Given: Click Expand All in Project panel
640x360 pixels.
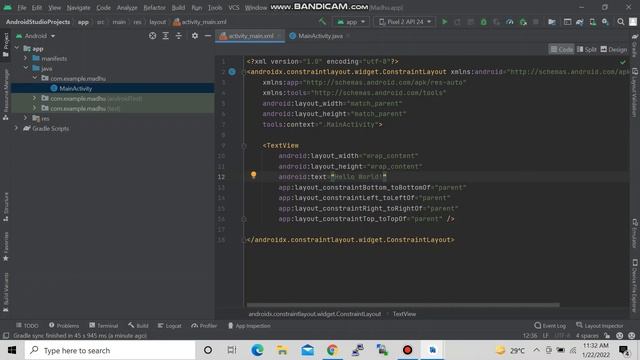Looking at the screenshot, I should click(x=165, y=36).
